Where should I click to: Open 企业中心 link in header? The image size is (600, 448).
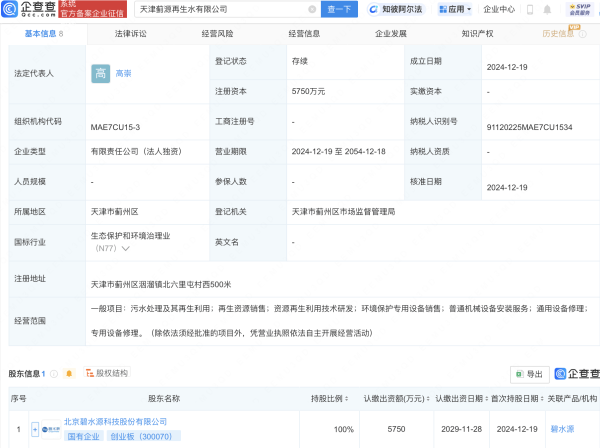pos(499,9)
